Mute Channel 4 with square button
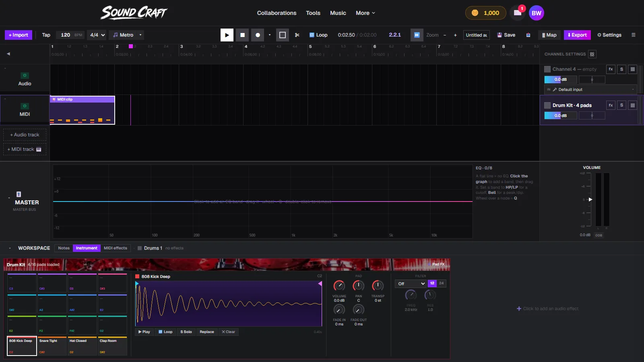This screenshot has height=362, width=644. (633, 69)
